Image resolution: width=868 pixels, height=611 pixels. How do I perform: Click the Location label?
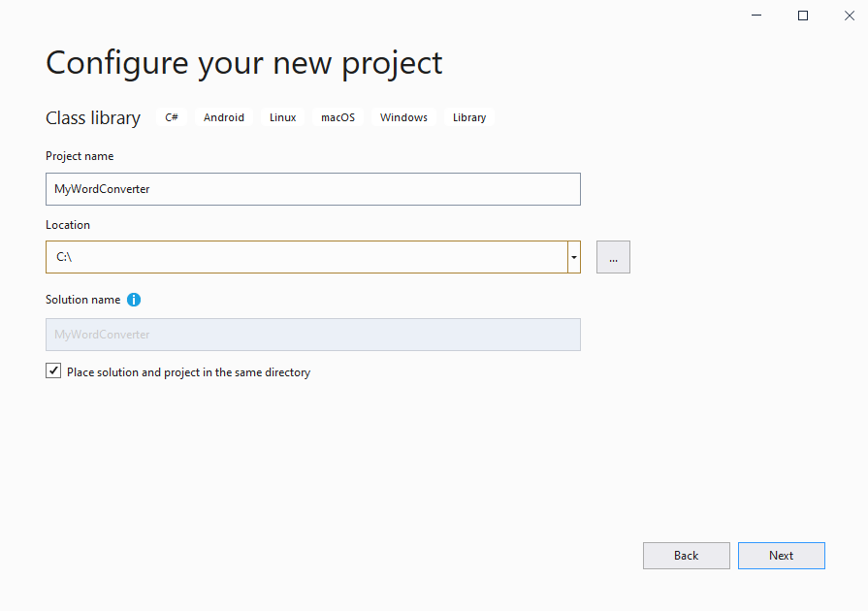(x=68, y=225)
